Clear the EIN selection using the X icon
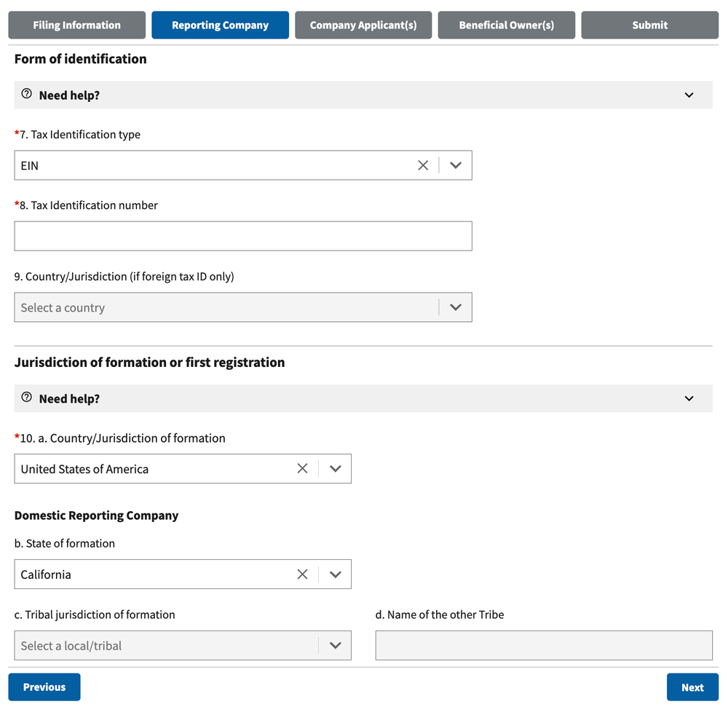The height and width of the screenshot is (707, 728). (x=423, y=165)
